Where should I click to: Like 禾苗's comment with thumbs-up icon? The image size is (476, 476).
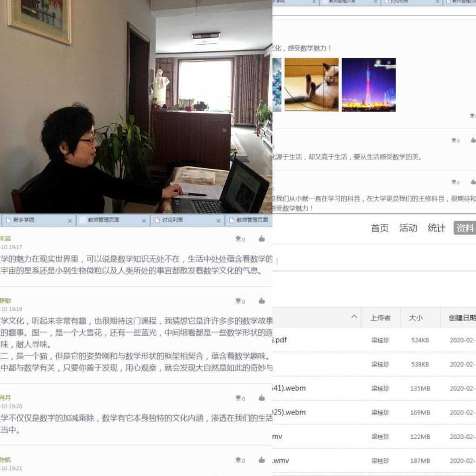(262, 239)
